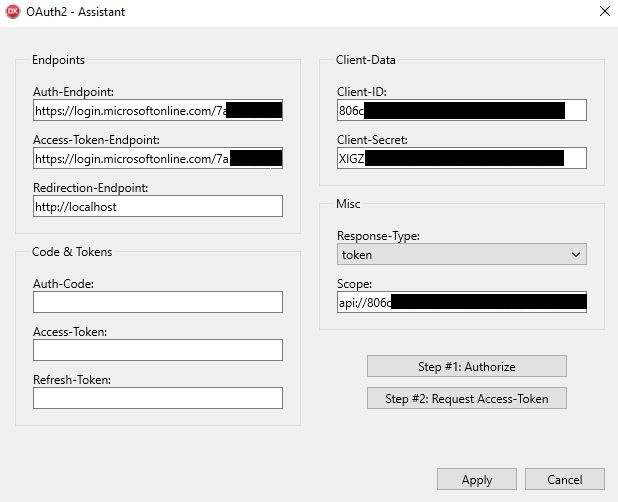The image size is (618, 502).
Task: Click the Auth-Endpoint label
Action: point(73,92)
